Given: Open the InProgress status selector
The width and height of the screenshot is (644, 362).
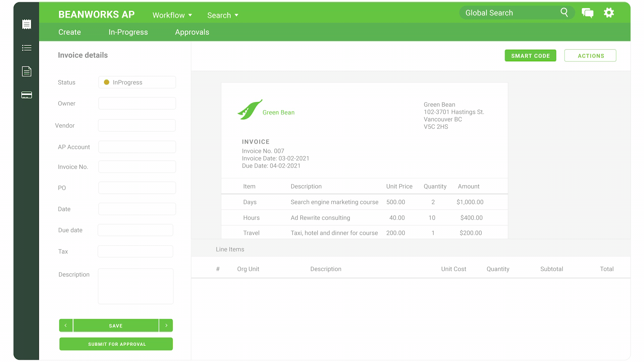Looking at the screenshot, I should coord(137,82).
